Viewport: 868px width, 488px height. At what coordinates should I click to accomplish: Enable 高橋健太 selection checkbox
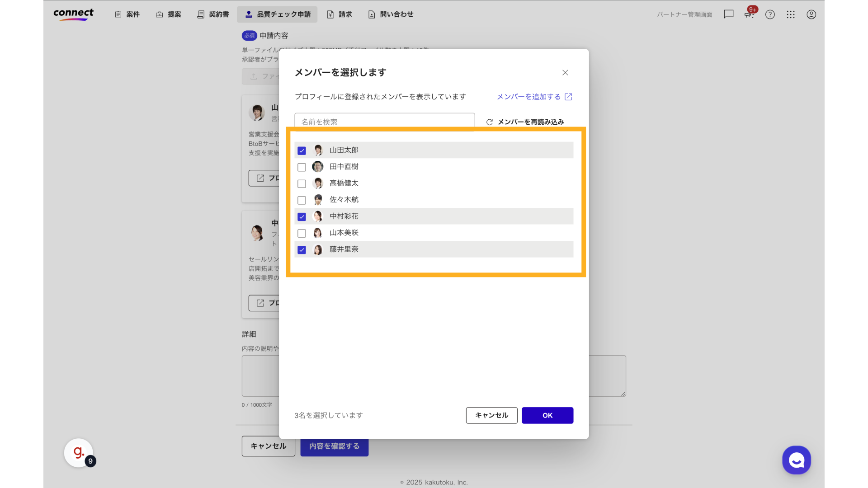[302, 184]
